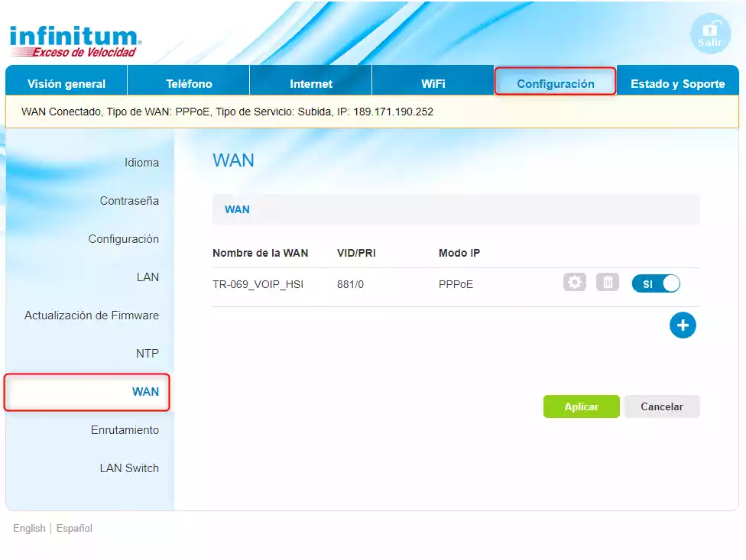This screenshot has width=746, height=560.
Task: Open the WiFi tab
Action: tap(433, 84)
